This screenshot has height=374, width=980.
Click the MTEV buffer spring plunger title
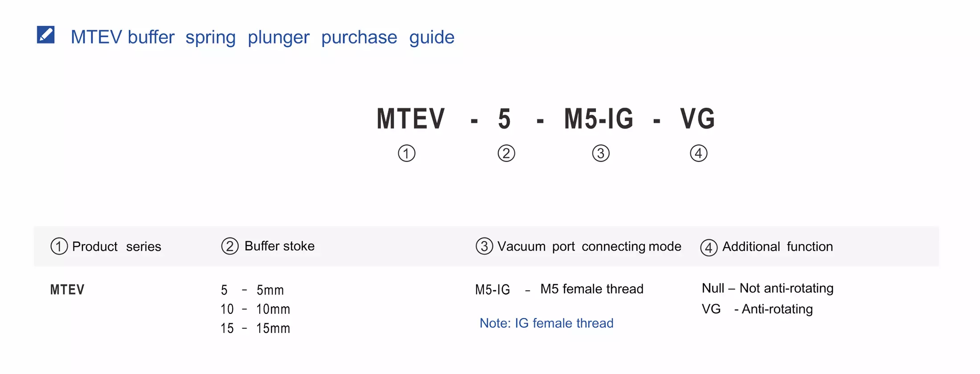(x=262, y=37)
